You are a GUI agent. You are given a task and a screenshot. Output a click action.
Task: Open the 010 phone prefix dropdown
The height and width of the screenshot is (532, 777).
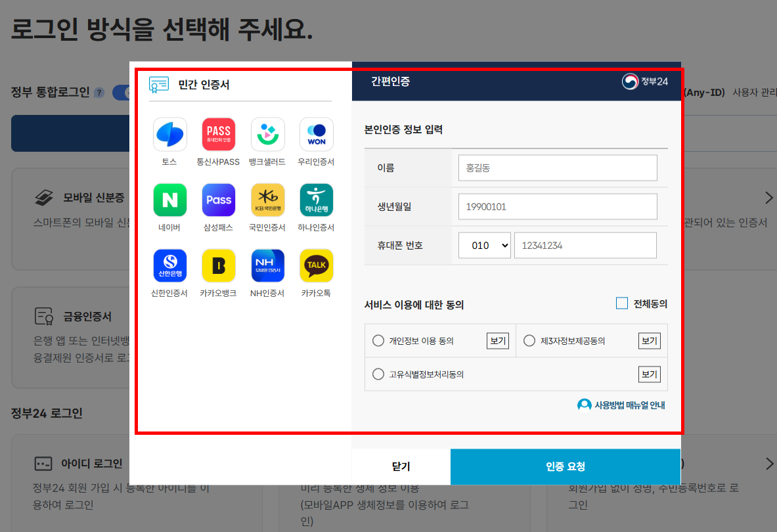click(485, 245)
